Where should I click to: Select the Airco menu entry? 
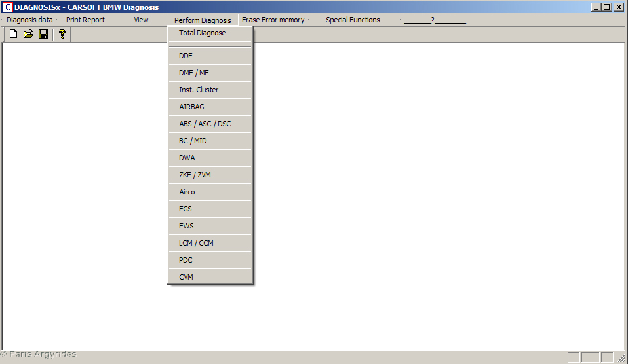(x=210, y=192)
